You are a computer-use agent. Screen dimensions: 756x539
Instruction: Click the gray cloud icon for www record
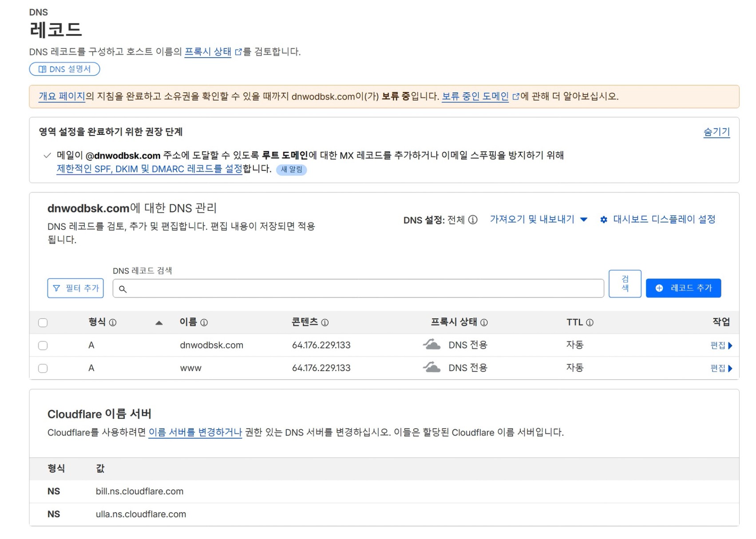tap(431, 368)
